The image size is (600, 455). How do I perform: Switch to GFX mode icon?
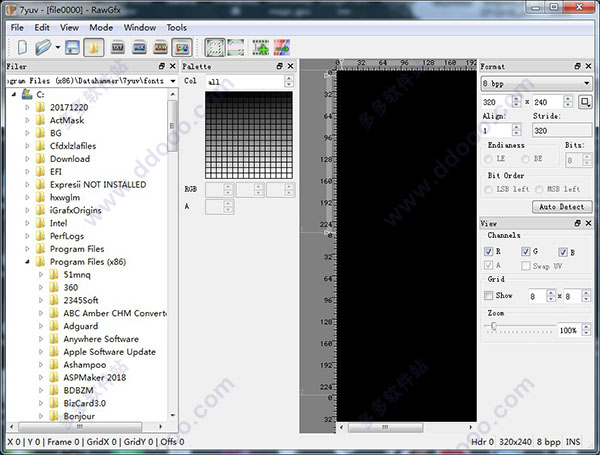click(x=182, y=47)
